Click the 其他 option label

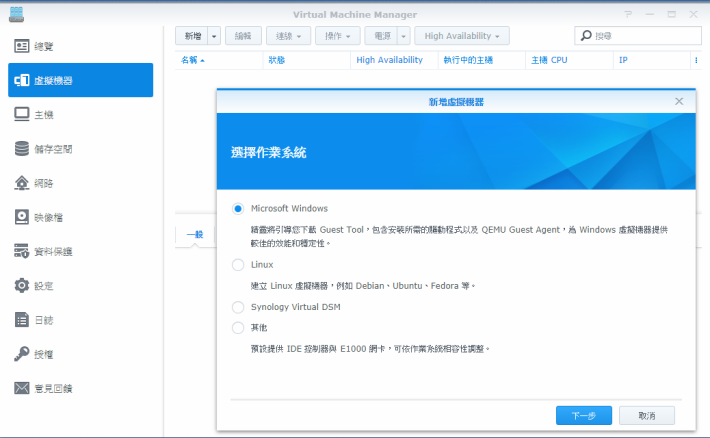259,327
